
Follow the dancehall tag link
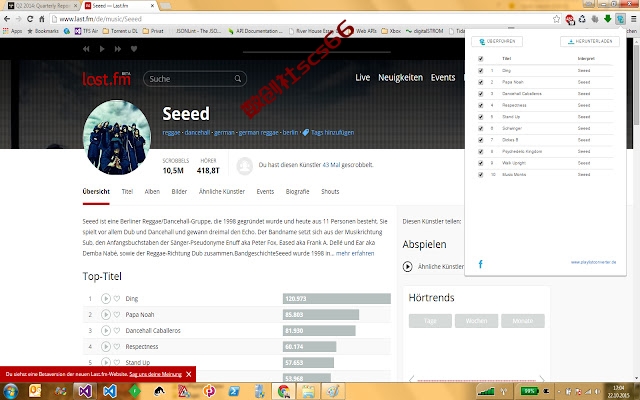point(197,132)
